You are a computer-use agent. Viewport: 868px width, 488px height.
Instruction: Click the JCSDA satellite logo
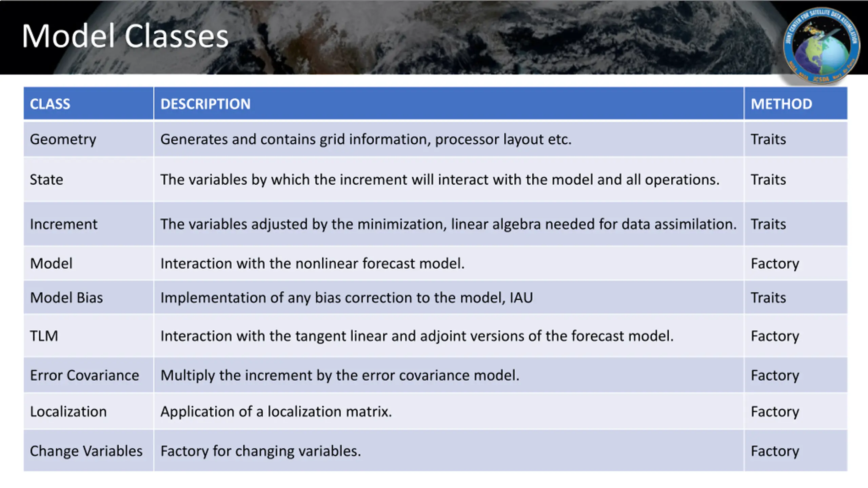(821, 45)
